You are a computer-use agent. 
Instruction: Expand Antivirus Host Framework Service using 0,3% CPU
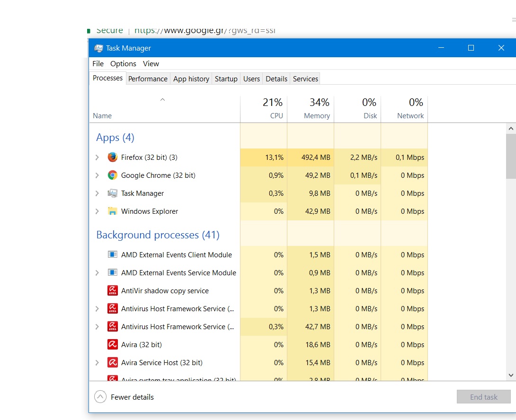pyautogui.click(x=97, y=327)
